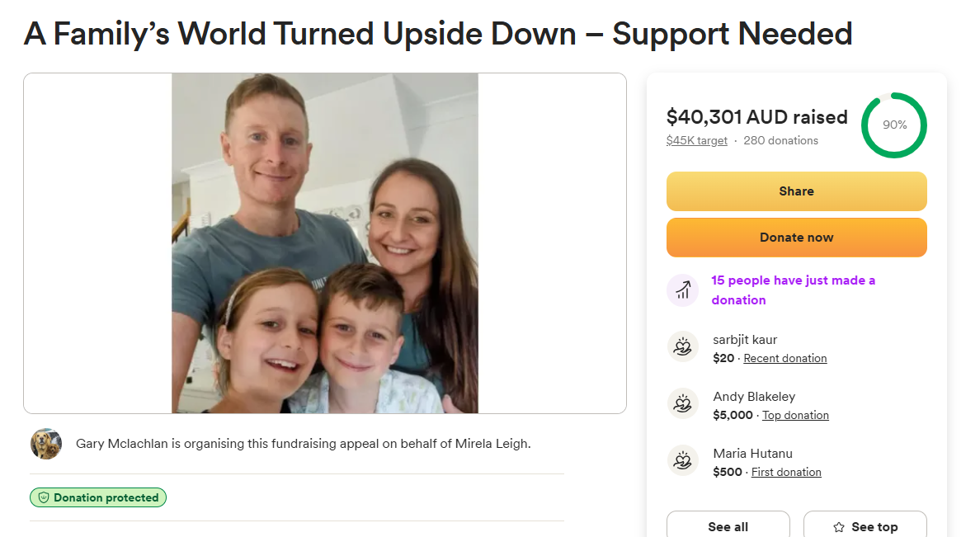Click the shield icon in Donation protected badge
980x537 pixels.
pos(43,497)
